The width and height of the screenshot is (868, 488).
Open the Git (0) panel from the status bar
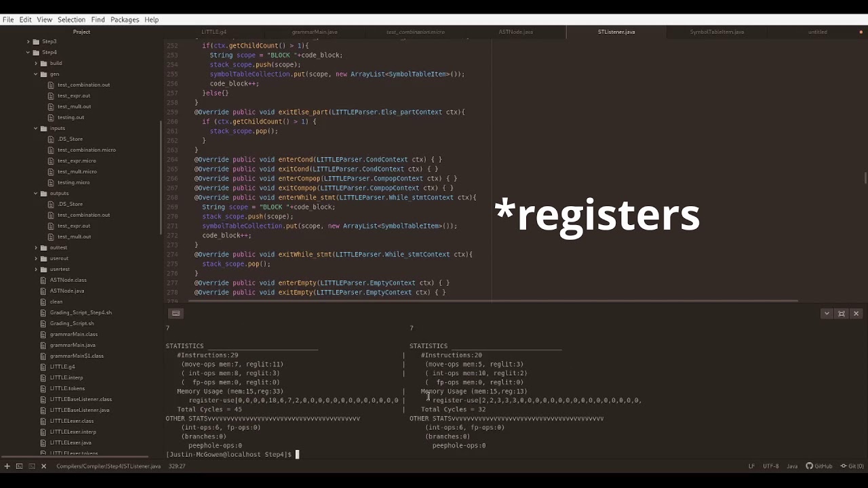coord(852,466)
